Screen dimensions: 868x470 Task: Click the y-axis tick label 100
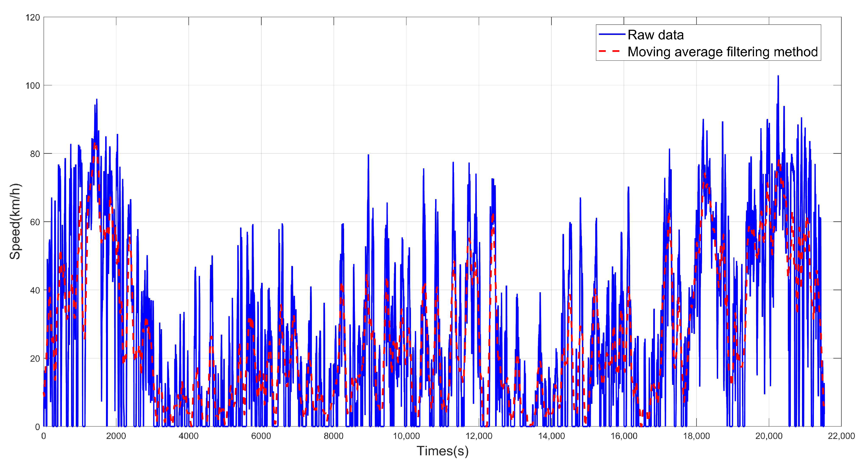(x=33, y=86)
